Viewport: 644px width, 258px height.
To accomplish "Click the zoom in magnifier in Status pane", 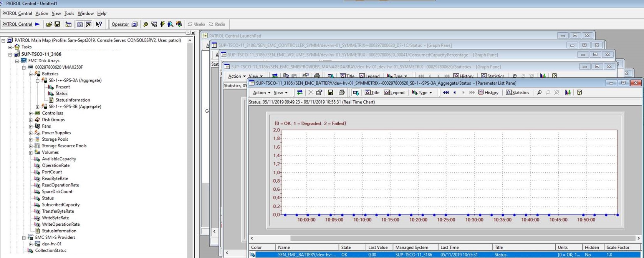I will click(x=539, y=93).
